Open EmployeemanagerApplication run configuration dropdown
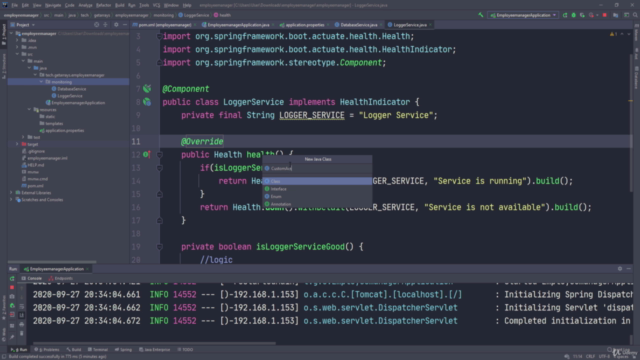Image resolution: width=640 pixels, height=360 pixels. (x=524, y=15)
